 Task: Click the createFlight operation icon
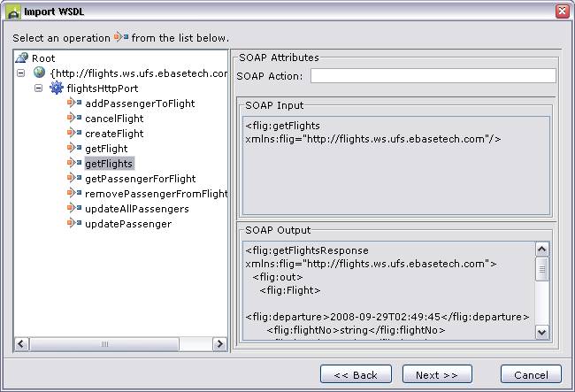(x=74, y=134)
